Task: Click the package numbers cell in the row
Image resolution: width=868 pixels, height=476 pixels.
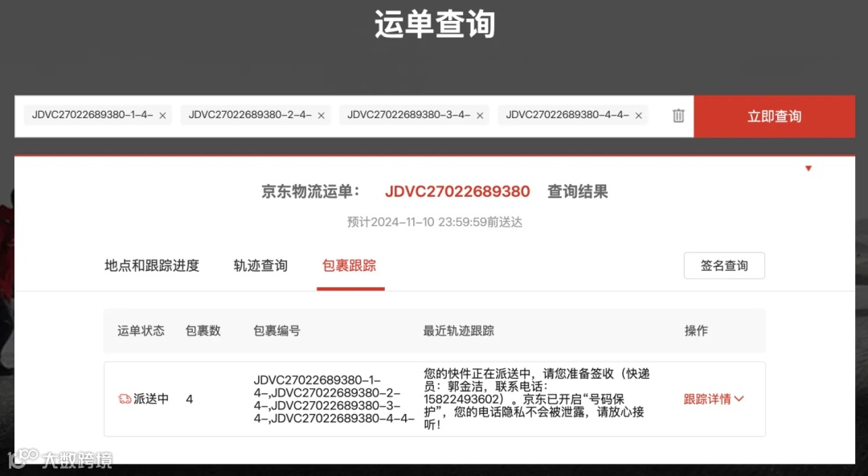Action: (x=334, y=399)
